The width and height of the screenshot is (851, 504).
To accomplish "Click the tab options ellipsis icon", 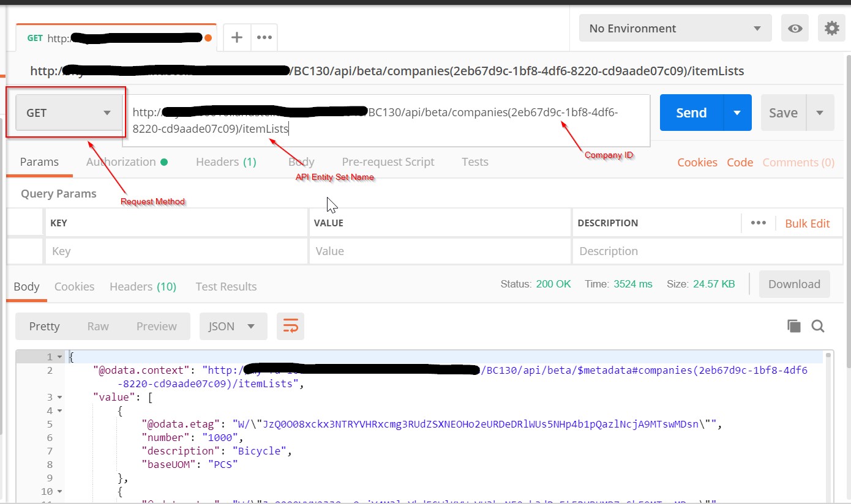I will click(x=264, y=37).
